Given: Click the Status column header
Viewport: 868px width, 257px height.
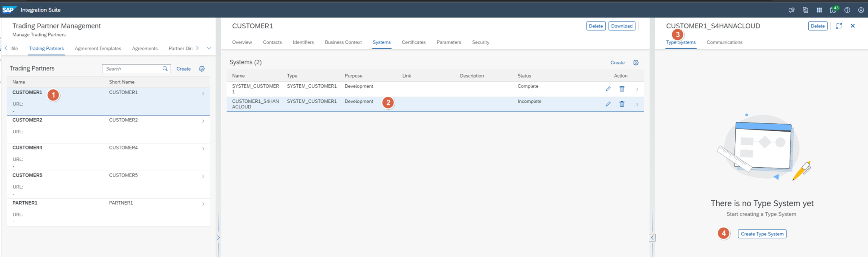Looking at the screenshot, I should point(524,76).
